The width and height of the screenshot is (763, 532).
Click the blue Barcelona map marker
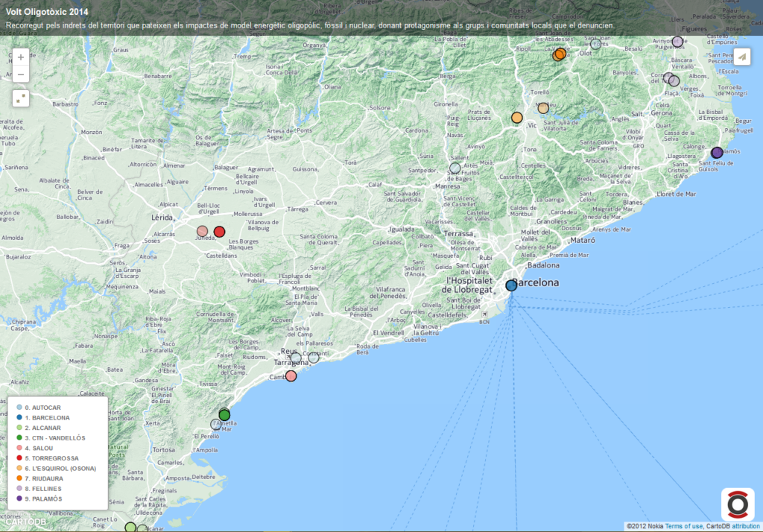tap(511, 285)
